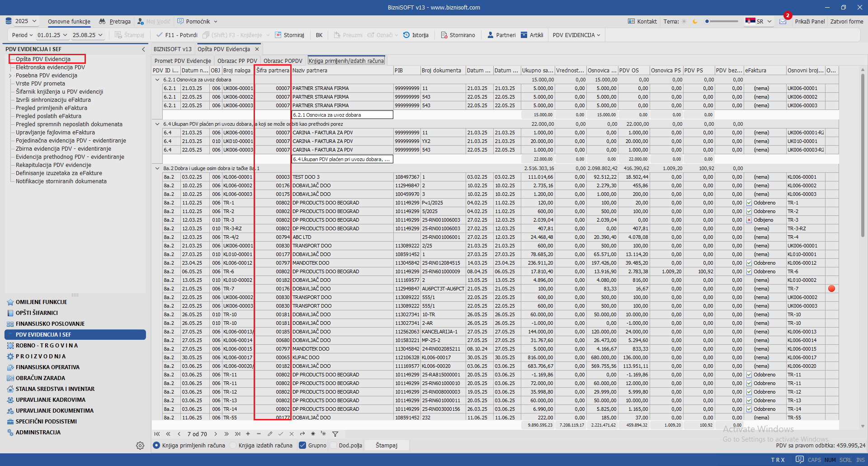The height and width of the screenshot is (466, 868).
Task: Click the Kontakt icon in the top bar
Action: coord(631,21)
